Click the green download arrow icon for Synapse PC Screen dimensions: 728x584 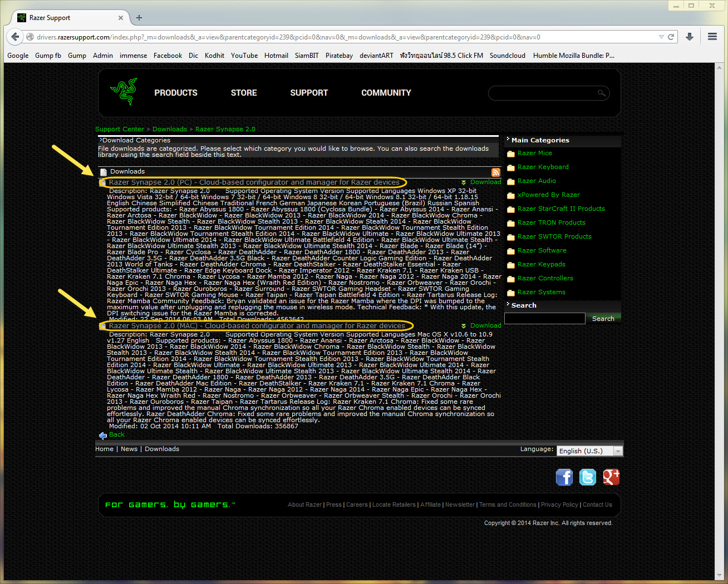[464, 182]
